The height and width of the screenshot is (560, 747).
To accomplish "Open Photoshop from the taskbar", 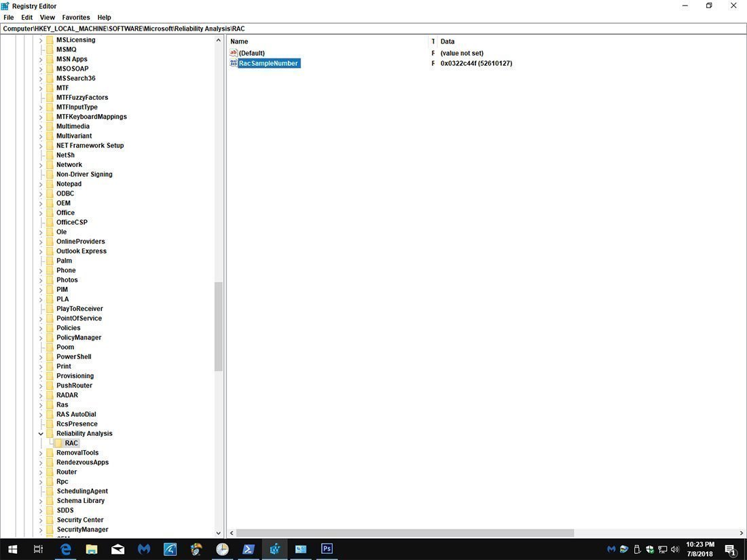I will pos(327,549).
